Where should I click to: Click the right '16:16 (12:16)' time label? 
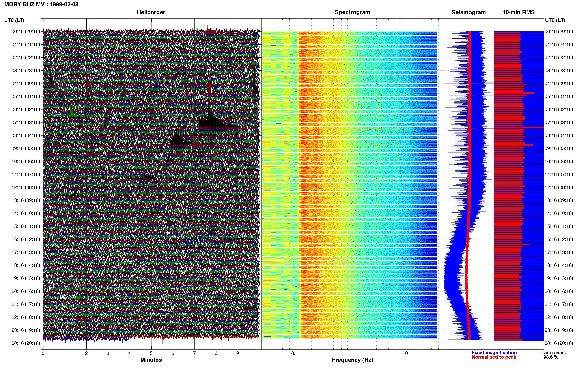(x=559, y=239)
